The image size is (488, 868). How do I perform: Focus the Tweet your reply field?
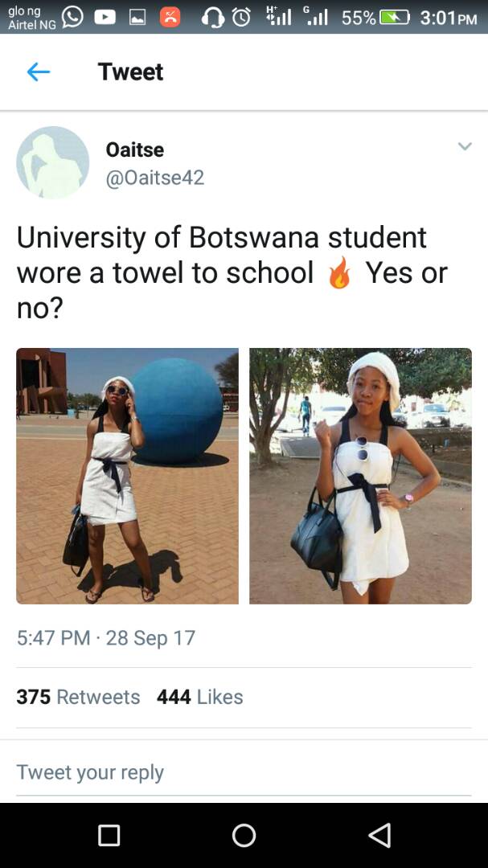pos(244,772)
